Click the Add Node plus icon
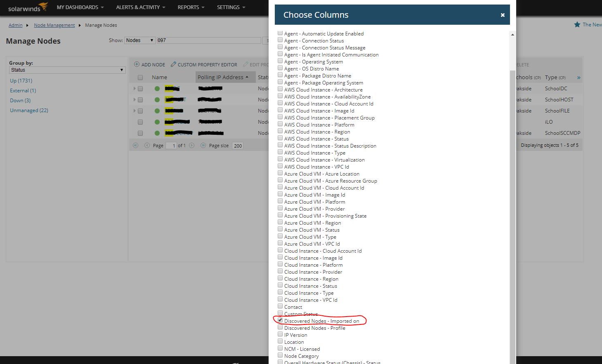 [x=137, y=64]
